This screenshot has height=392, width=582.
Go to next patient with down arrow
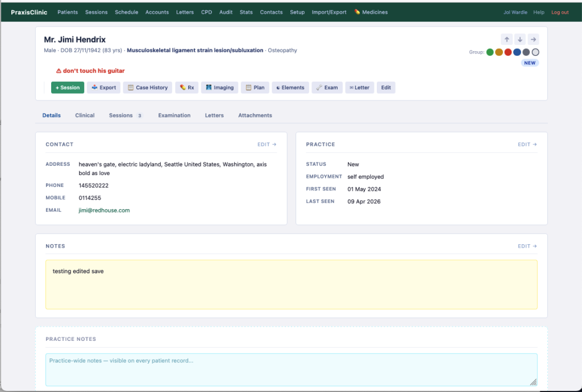point(519,39)
